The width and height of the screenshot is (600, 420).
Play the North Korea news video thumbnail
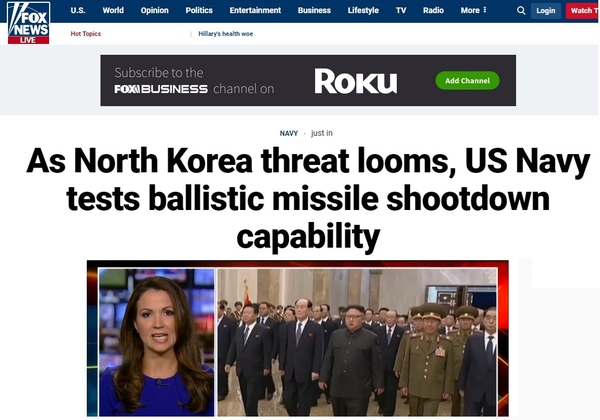(298, 339)
